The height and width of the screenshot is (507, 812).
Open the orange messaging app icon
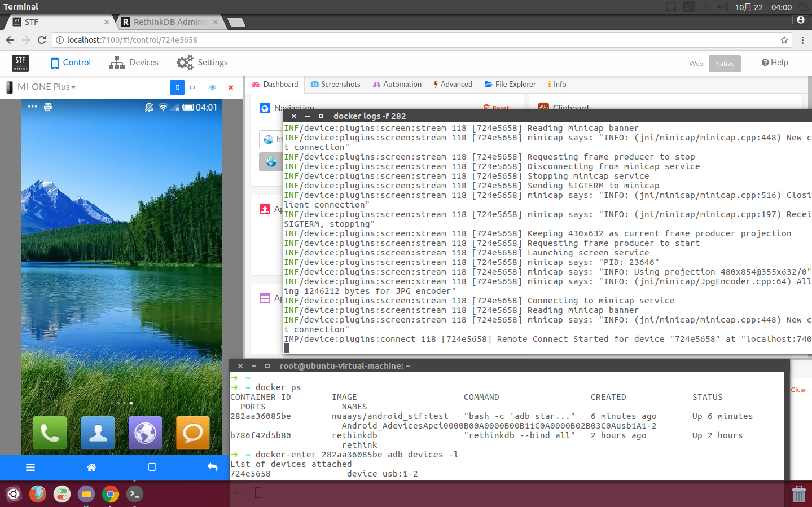(192, 432)
